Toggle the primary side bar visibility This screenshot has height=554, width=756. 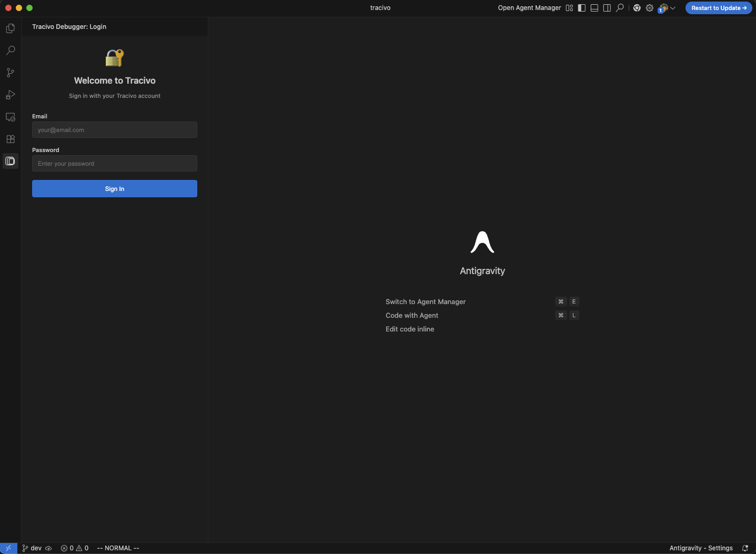(582, 8)
